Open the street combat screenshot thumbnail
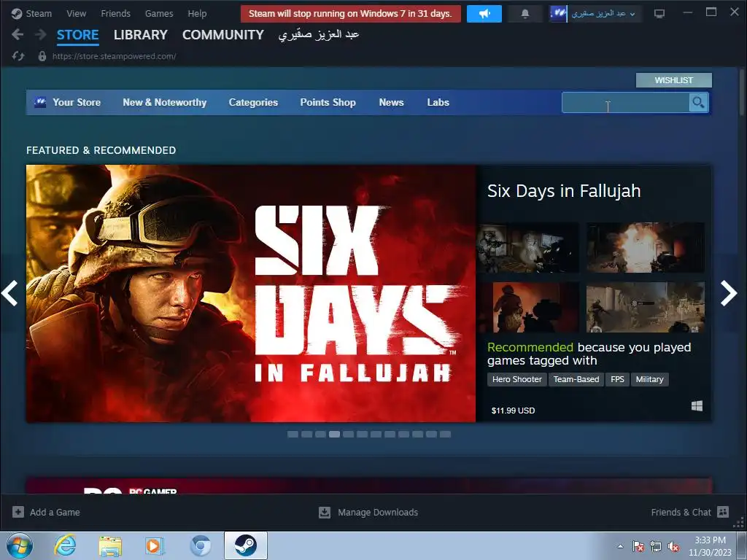 (x=646, y=307)
